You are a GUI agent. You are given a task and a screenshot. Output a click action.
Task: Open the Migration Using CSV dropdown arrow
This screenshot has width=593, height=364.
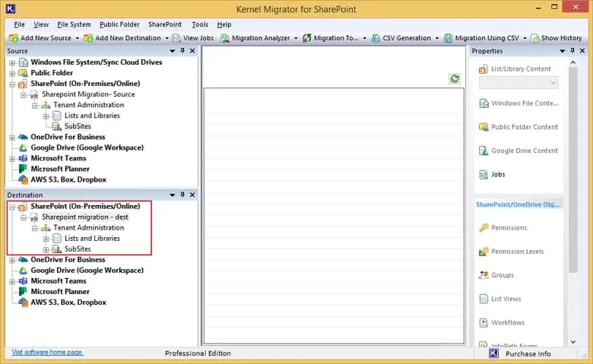pyautogui.click(x=525, y=38)
